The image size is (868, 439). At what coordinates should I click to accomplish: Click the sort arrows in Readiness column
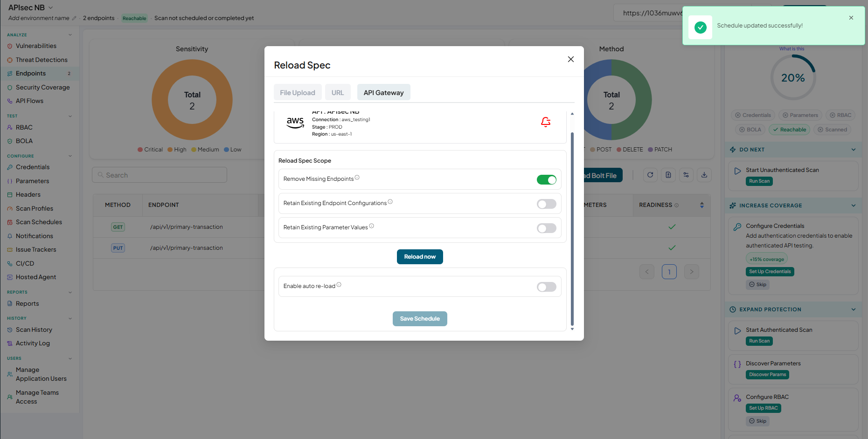pyautogui.click(x=702, y=205)
